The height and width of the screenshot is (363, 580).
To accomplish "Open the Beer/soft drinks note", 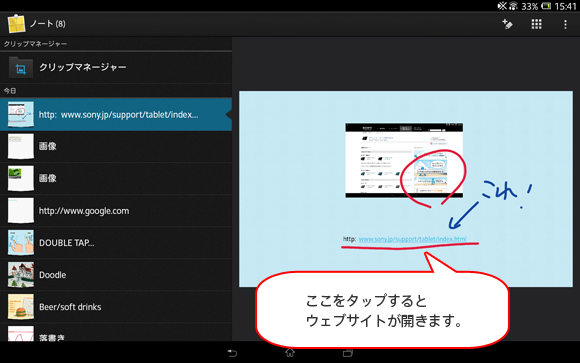I will pyautogui.click(x=116, y=307).
